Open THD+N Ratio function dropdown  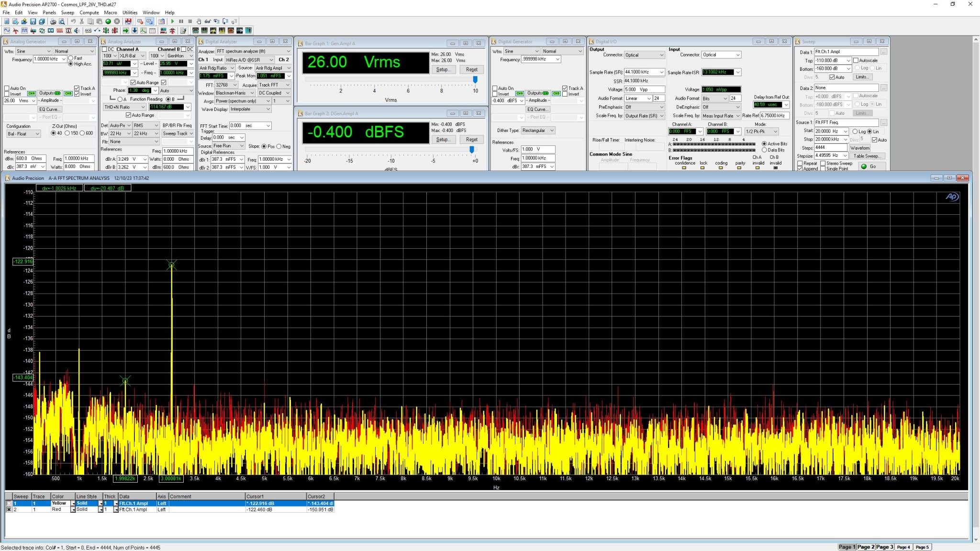point(124,107)
